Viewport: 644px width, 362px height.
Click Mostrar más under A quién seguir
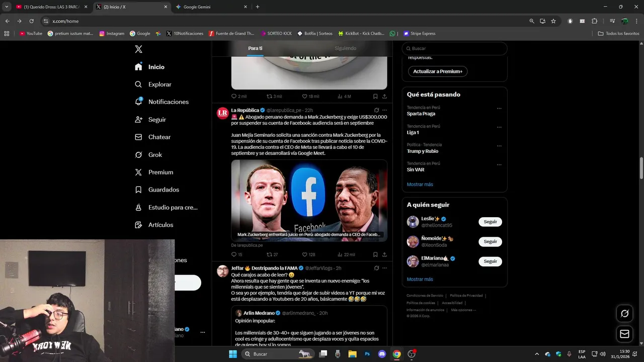click(x=420, y=279)
